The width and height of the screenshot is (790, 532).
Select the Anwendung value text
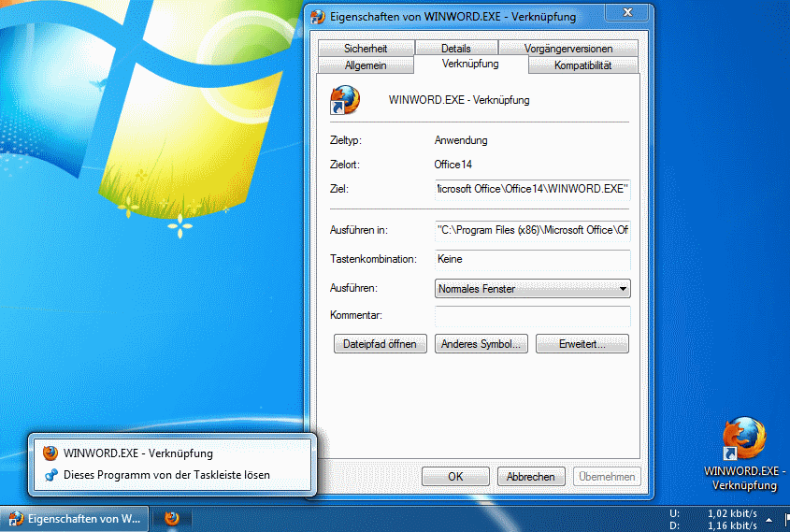(x=461, y=140)
